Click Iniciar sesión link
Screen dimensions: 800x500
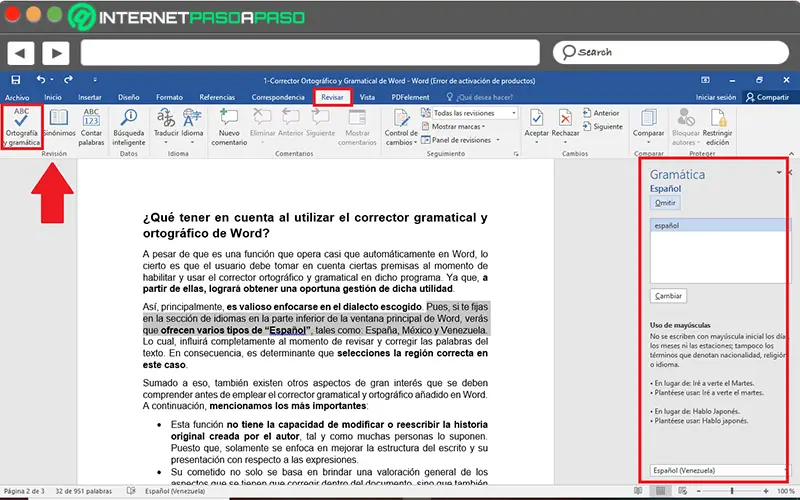coord(716,97)
